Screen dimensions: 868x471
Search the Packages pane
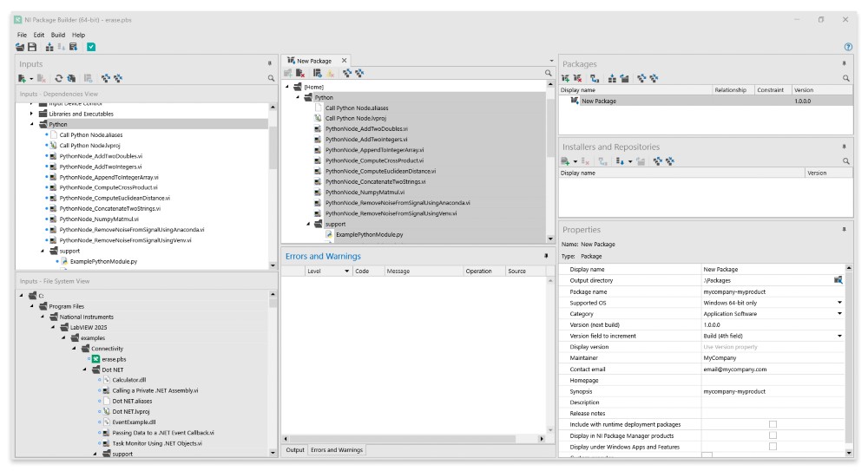pyautogui.click(x=846, y=79)
